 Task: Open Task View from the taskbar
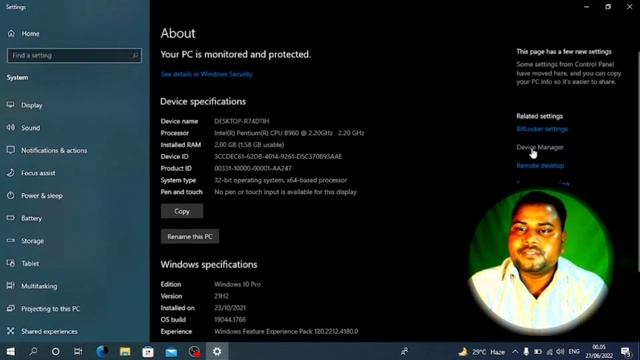[x=78, y=351]
